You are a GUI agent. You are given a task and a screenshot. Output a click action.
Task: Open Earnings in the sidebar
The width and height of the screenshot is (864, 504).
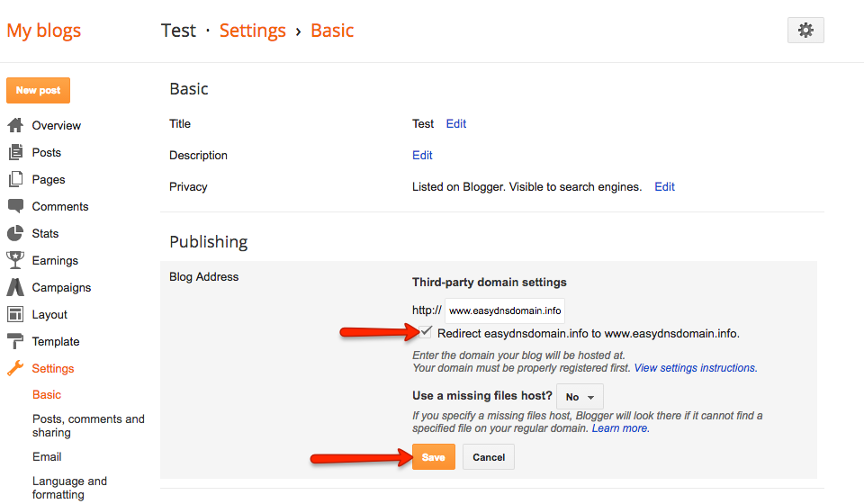pyautogui.click(x=55, y=260)
